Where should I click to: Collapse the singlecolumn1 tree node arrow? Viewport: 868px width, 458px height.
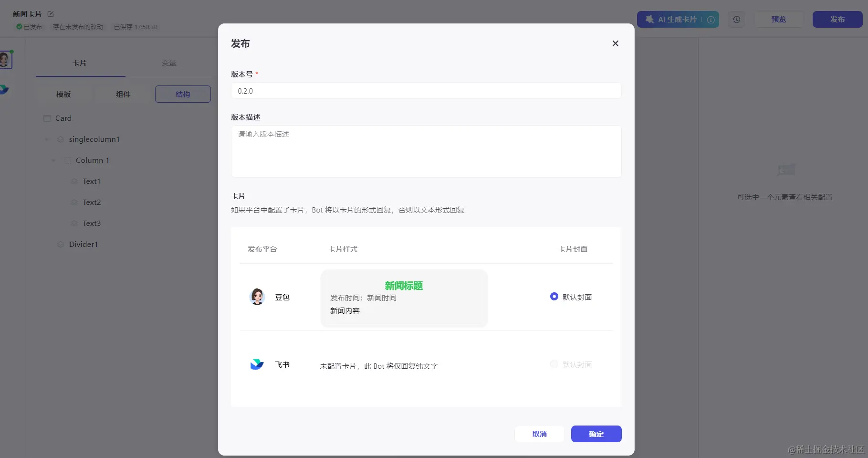[46, 139]
